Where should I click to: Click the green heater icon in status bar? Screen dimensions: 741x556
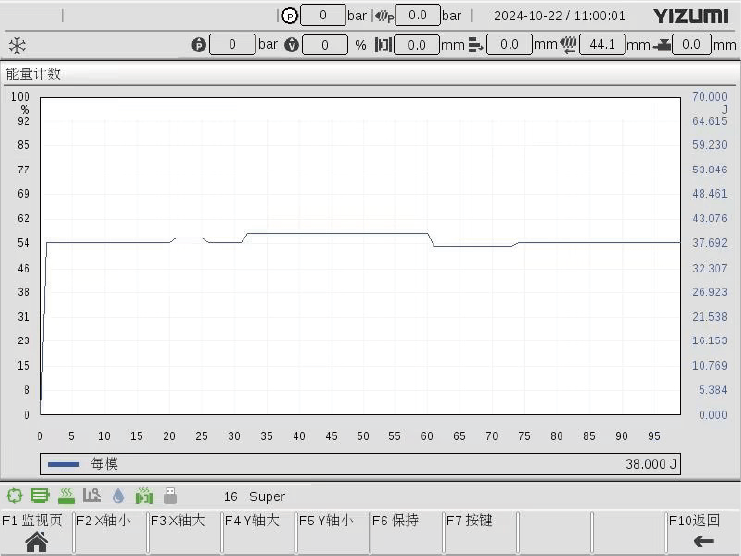[66, 496]
